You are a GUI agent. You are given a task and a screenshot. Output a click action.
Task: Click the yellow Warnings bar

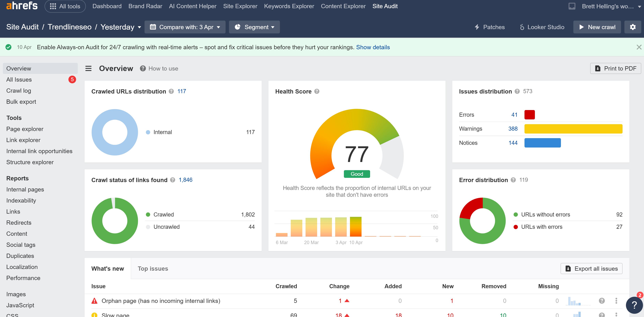coord(573,129)
